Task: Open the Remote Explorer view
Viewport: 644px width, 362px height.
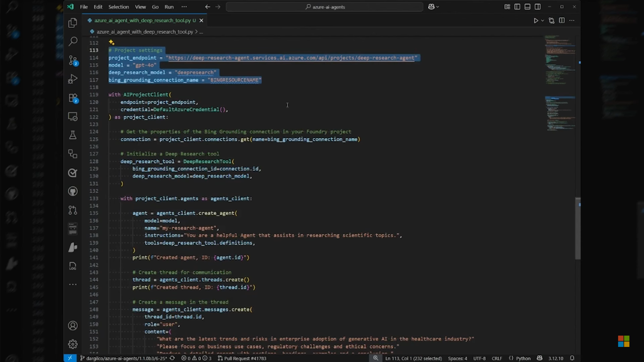Action: click(73, 116)
